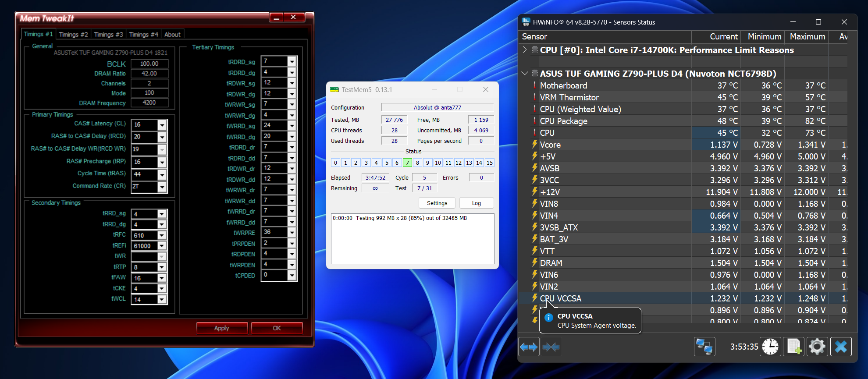Viewport: 868px width, 379px height.
Task: Click HWiNFO shrink-columns arrows icon
Action: [551, 347]
